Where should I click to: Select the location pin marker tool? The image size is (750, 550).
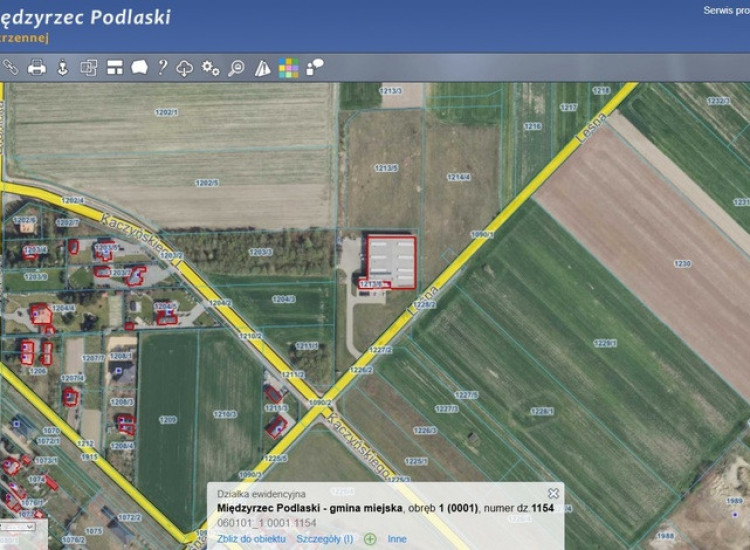point(63,67)
